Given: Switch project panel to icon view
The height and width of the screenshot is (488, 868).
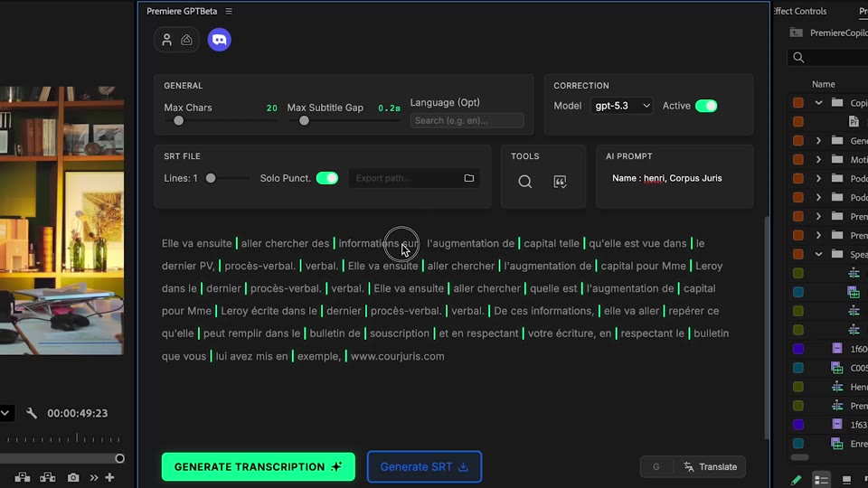Looking at the screenshot, I should (x=846, y=480).
